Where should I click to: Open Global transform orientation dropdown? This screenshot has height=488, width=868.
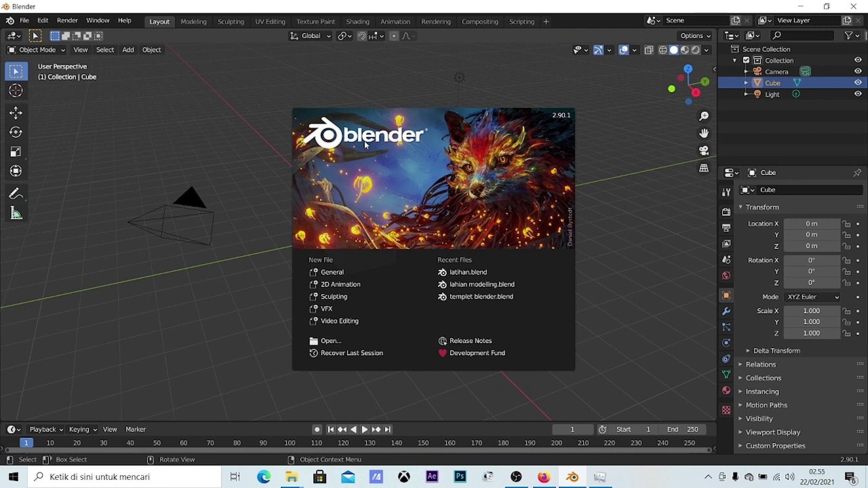(311, 36)
